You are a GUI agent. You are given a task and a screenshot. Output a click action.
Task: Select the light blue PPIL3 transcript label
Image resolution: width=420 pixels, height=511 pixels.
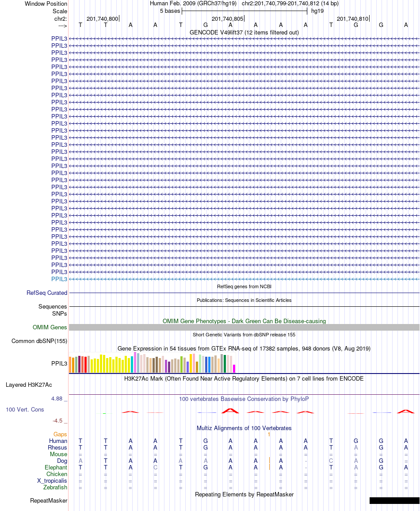[59, 279]
